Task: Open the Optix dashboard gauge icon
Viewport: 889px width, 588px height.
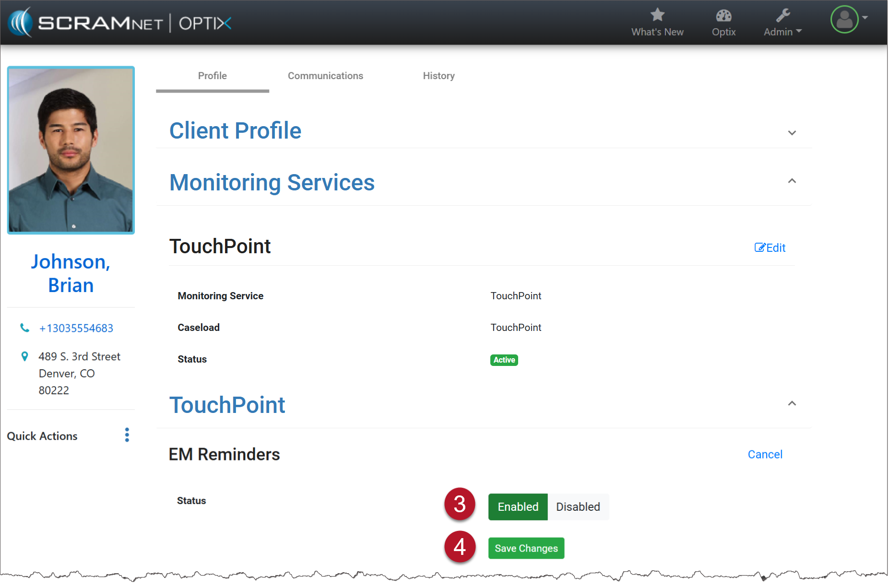Action: click(723, 16)
